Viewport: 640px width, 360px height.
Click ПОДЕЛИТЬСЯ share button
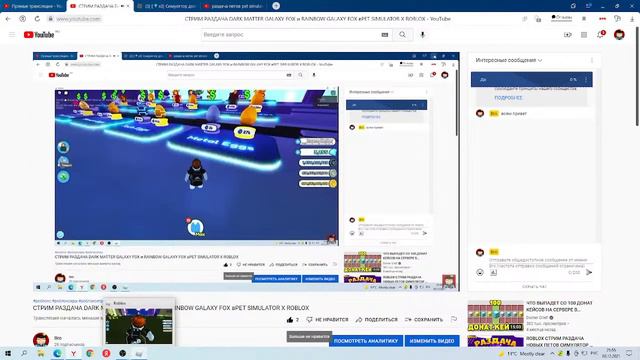[x=376, y=320]
